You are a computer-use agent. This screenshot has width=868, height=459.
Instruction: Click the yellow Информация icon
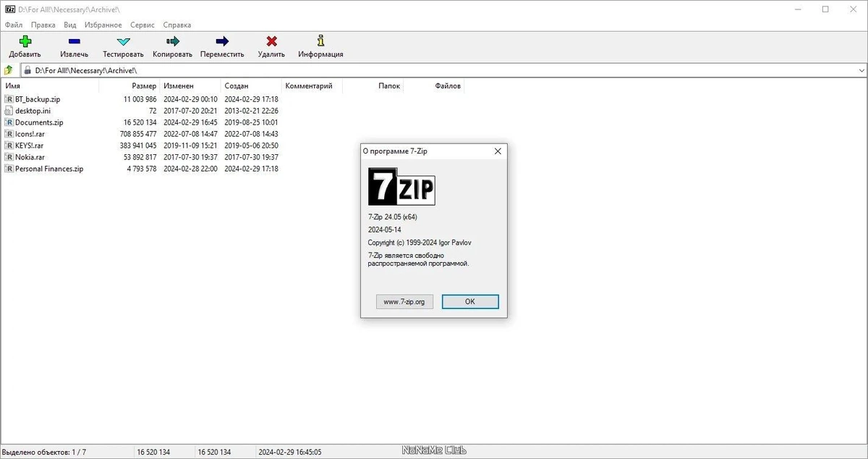pos(320,41)
